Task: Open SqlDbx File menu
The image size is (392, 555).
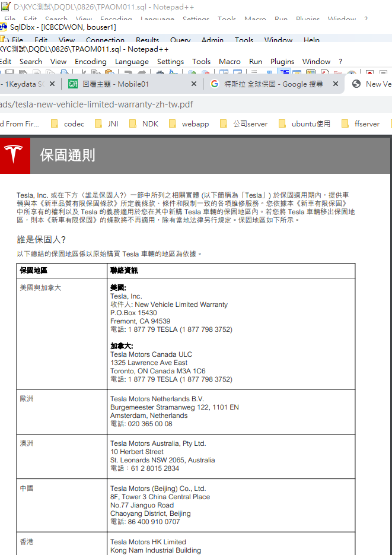Action: click(x=17, y=40)
